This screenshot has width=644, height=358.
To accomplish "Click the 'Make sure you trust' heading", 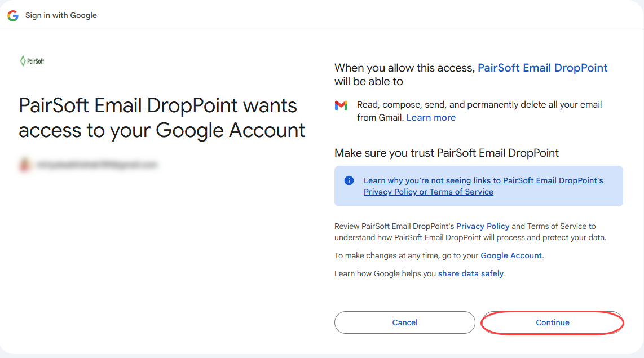I will click(447, 153).
